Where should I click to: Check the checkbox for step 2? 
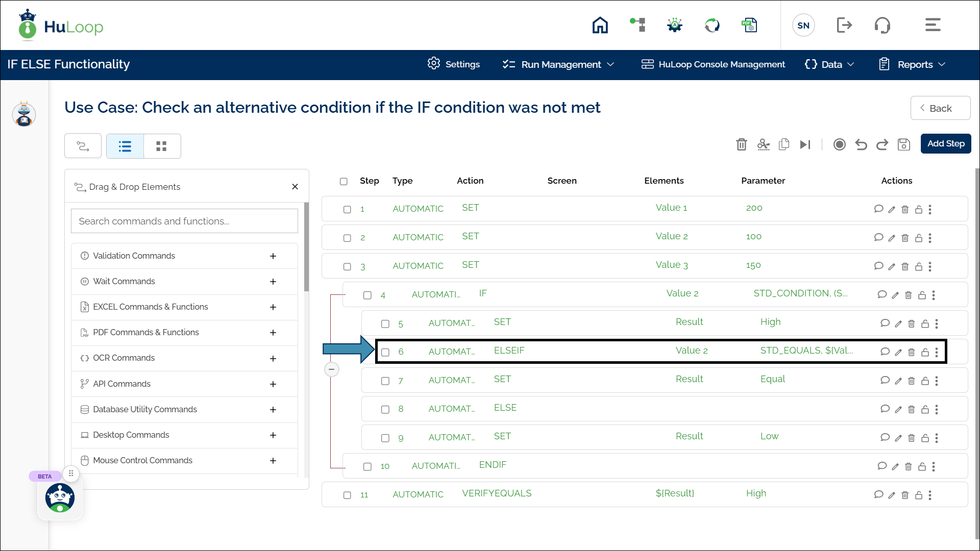pos(347,238)
